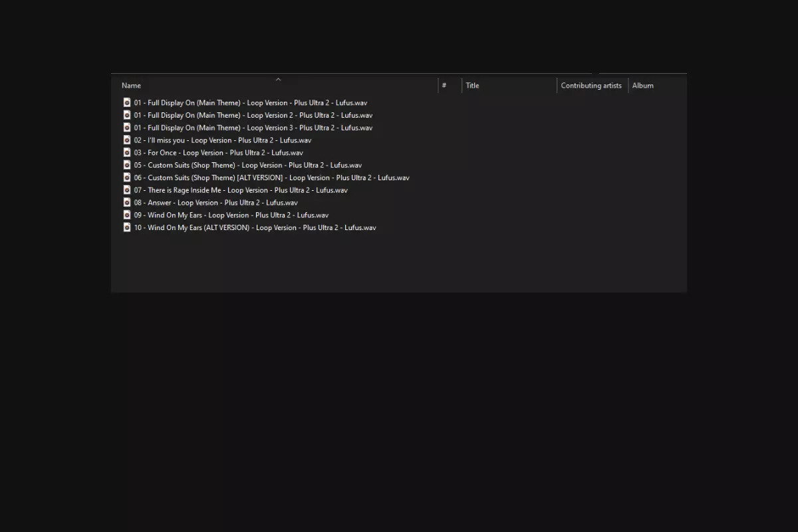This screenshot has height=532, width=798.
Task: Sort by the Title column header
Action: pos(472,85)
